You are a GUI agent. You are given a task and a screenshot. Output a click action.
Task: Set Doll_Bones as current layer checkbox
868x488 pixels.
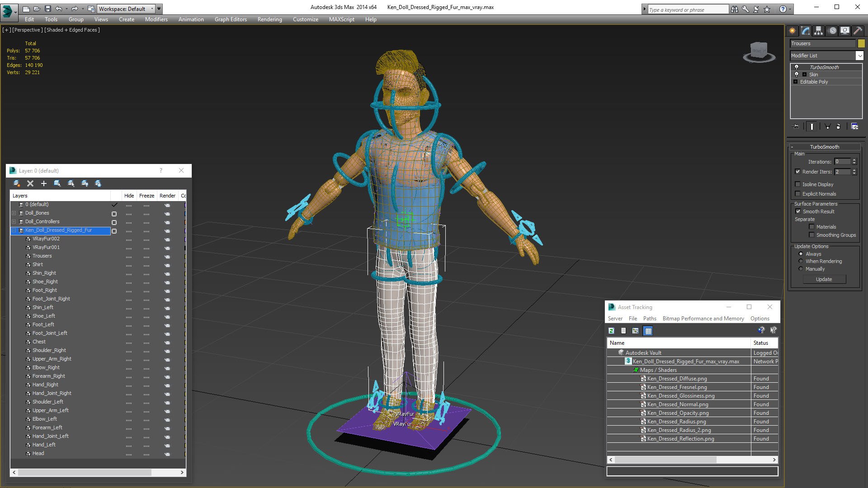(x=114, y=214)
